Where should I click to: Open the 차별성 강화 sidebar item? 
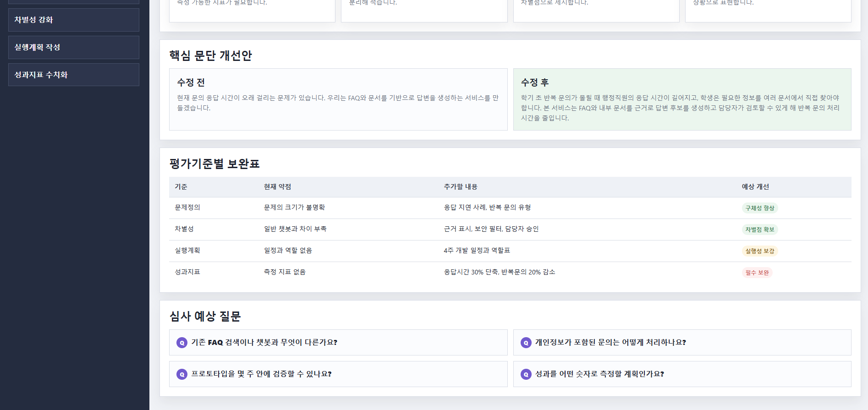click(74, 20)
